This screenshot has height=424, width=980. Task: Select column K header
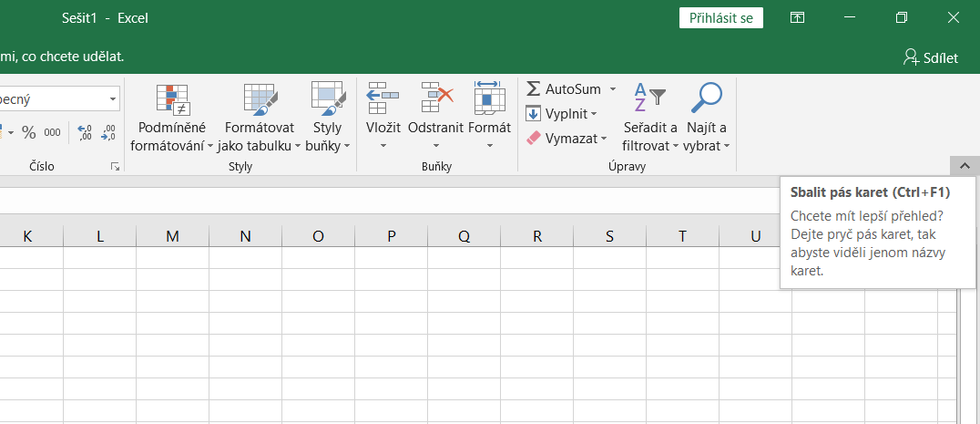(x=27, y=236)
